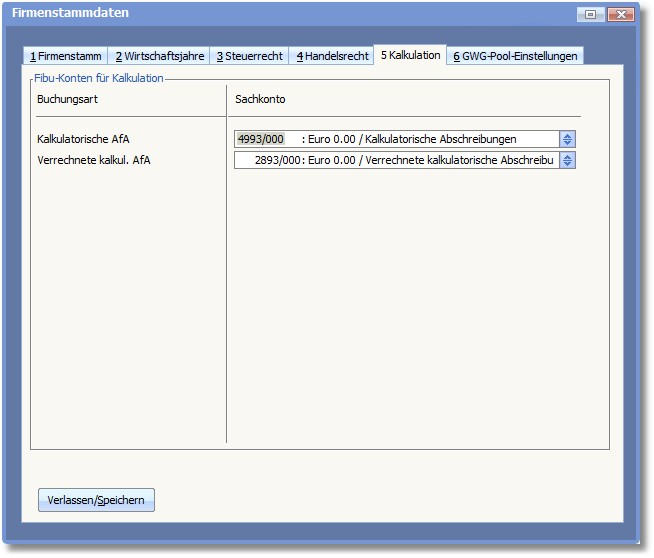Maximize the Firmenstammdaten window
This screenshot has width=654, height=558.
tap(591, 14)
